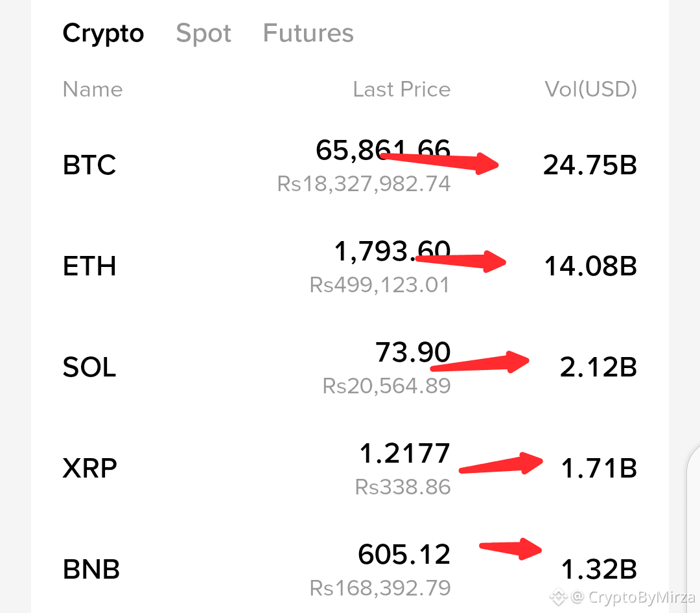Sort by Name column header

click(93, 89)
